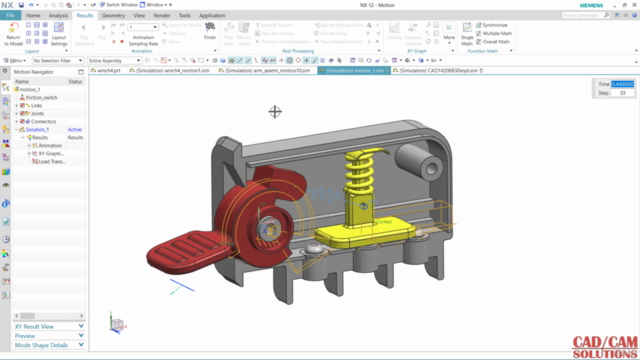Image resolution: width=640 pixels, height=360 pixels.
Task: Click the Time value field
Action: 622,84
